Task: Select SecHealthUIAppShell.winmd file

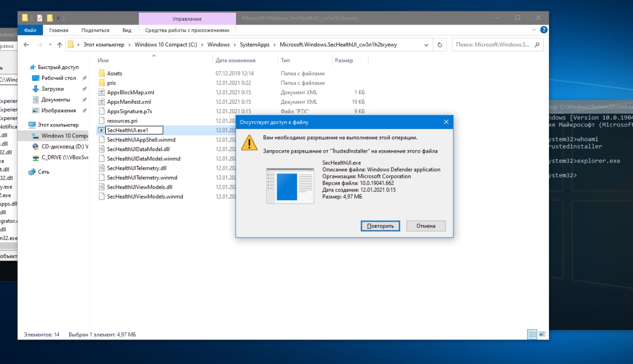Action: (141, 140)
